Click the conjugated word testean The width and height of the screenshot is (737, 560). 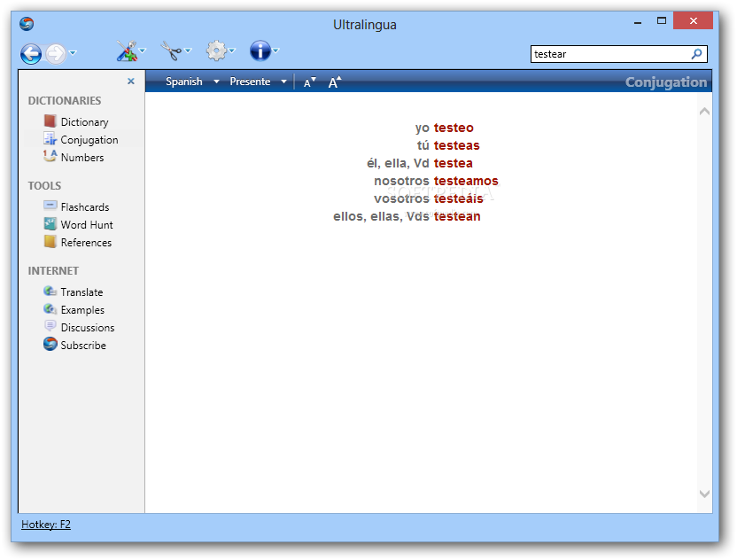[457, 217]
